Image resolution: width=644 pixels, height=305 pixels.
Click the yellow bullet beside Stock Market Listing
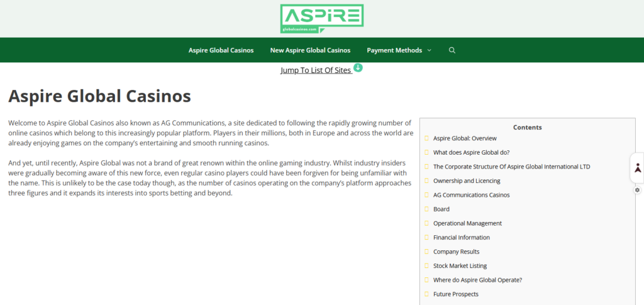[x=426, y=265]
